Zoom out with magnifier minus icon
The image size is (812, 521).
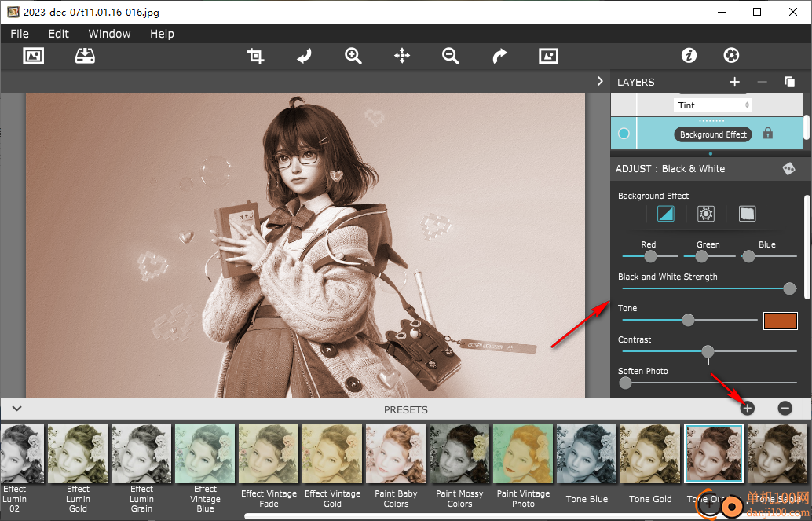click(x=450, y=56)
